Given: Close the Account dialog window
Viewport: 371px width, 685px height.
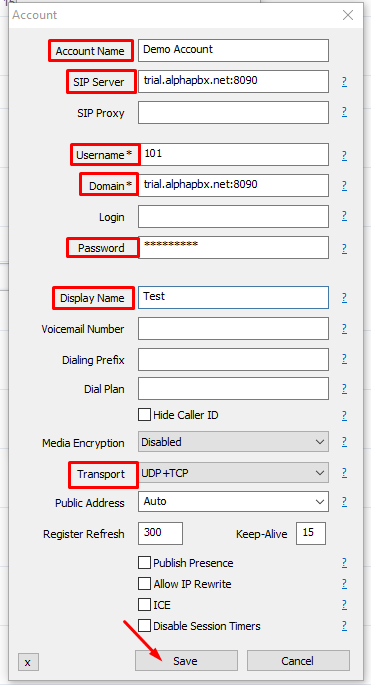Looking at the screenshot, I should pos(348,15).
